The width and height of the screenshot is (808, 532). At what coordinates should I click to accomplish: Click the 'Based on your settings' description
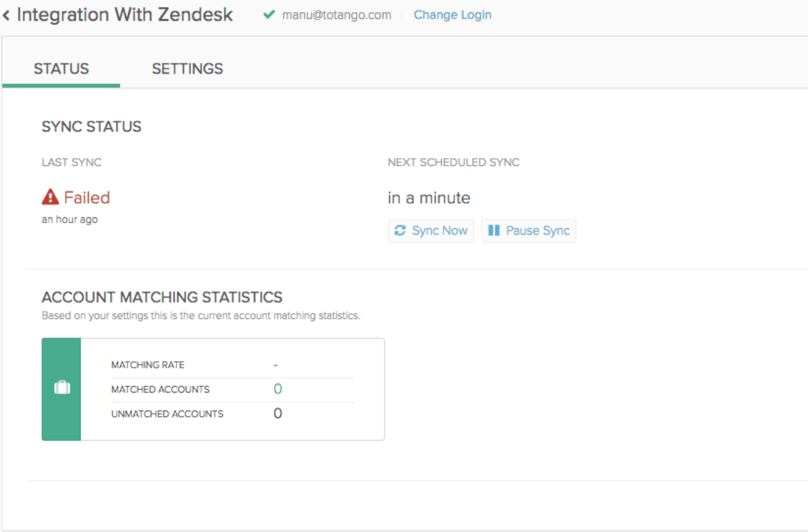(x=201, y=315)
